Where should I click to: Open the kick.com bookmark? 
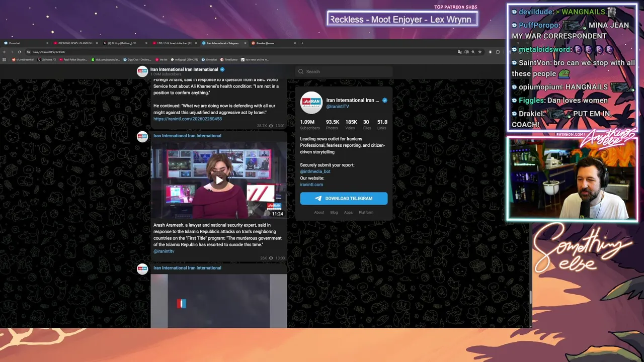[x=106, y=60]
